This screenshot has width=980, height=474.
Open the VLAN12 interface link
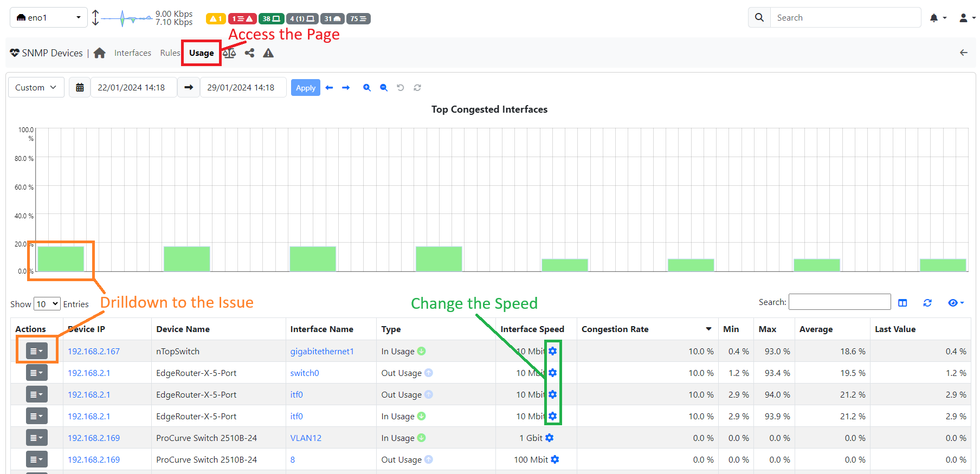306,438
